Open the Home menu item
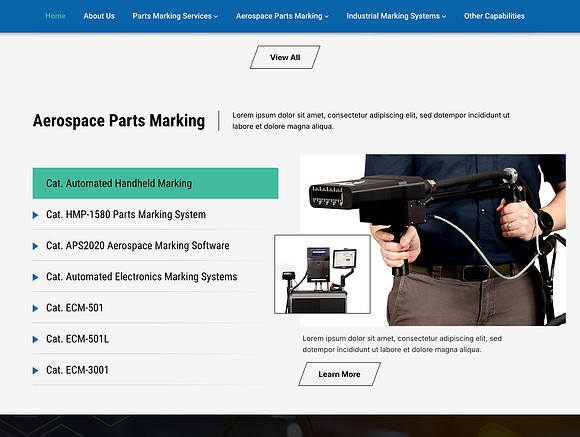The width and height of the screenshot is (580, 437). pyautogui.click(x=55, y=16)
